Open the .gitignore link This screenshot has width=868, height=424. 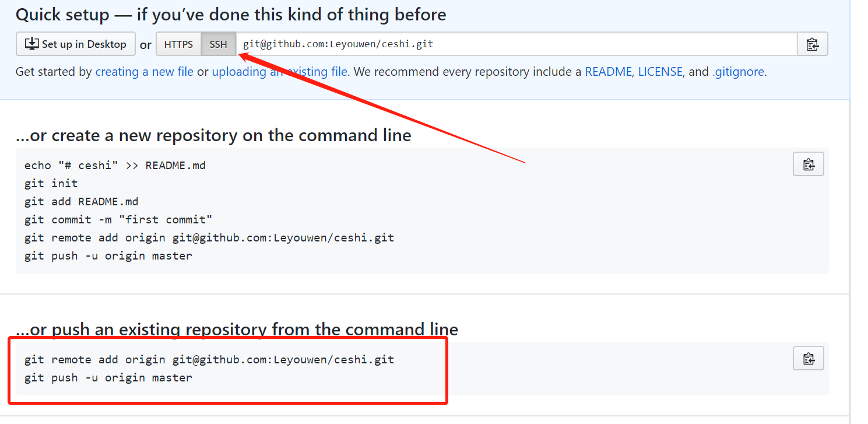(738, 72)
